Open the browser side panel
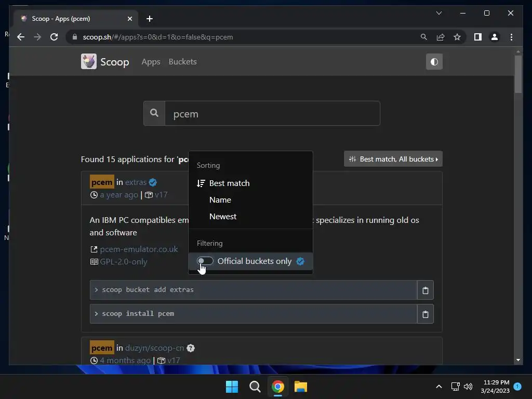The image size is (532, 399). [x=478, y=37]
